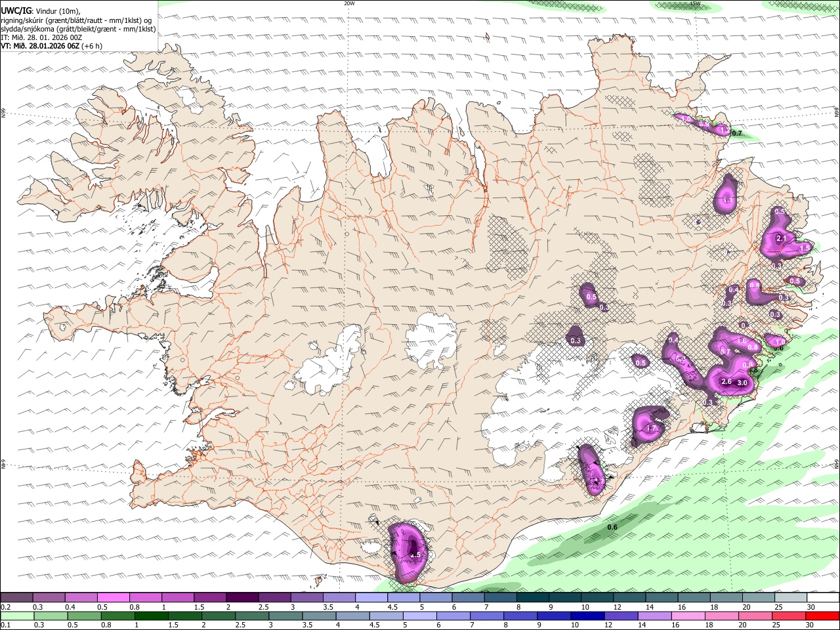Click the '2.5' snowfall value on the south coast
The width and height of the screenshot is (840, 630).
point(415,555)
